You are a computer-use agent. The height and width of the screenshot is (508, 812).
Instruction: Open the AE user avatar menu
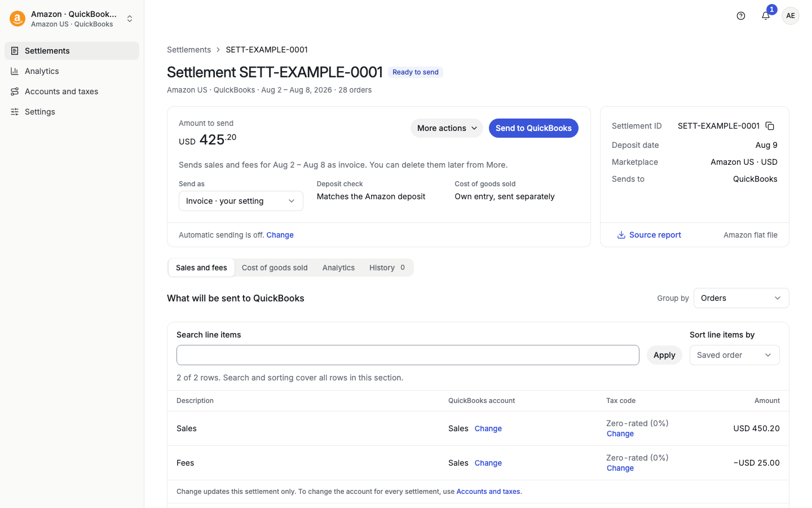click(x=791, y=16)
